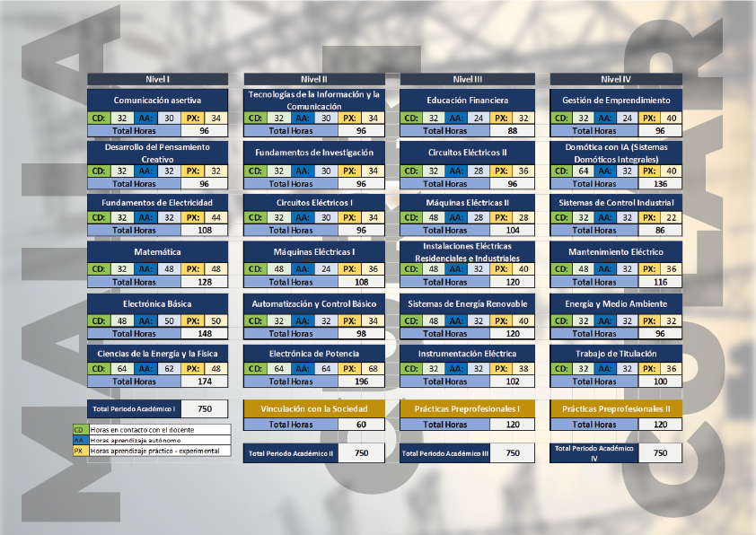The image size is (756, 535).
Task: Select the Prácticas Preprofesionales I gold header
Action: click(467, 408)
